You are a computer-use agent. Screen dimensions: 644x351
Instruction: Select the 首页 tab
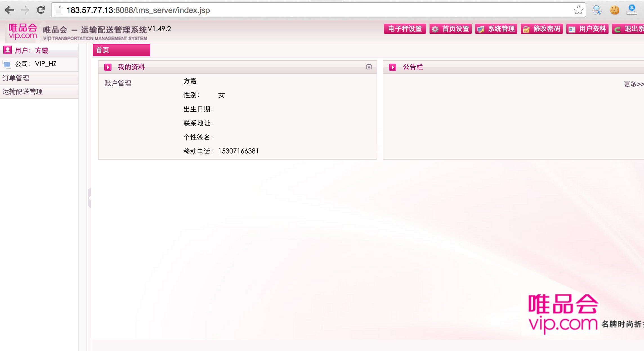tap(122, 50)
